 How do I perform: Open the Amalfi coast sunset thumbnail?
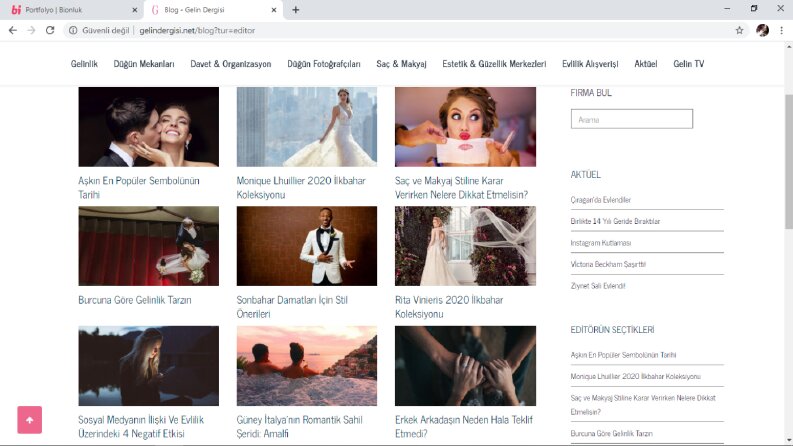click(x=306, y=366)
